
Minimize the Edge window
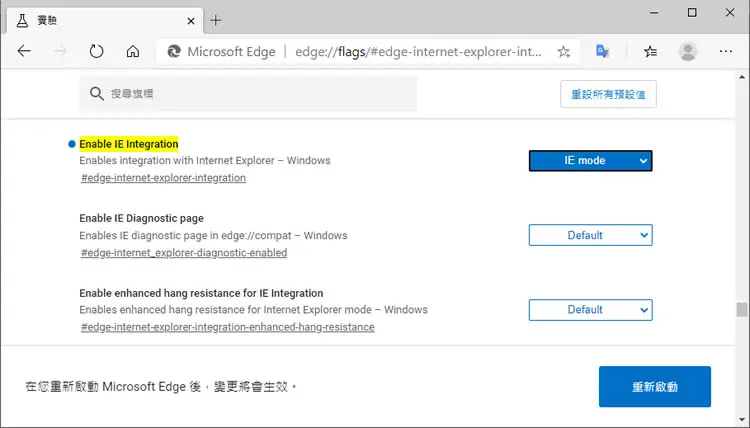[x=654, y=12]
